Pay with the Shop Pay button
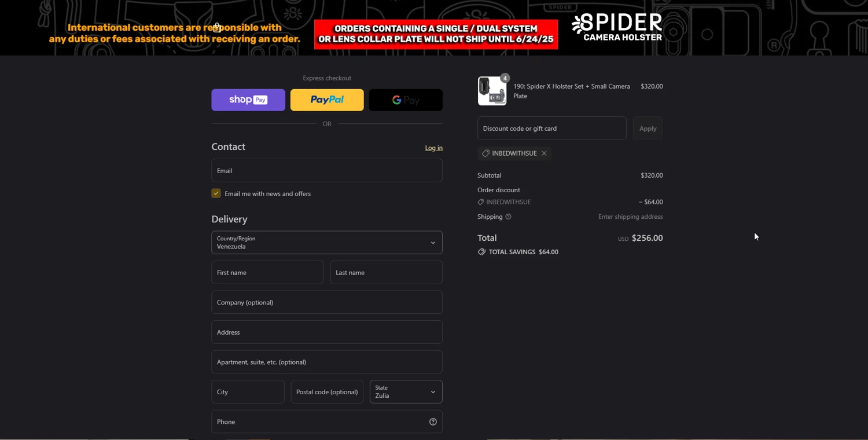The height and width of the screenshot is (440, 868). pyautogui.click(x=248, y=100)
